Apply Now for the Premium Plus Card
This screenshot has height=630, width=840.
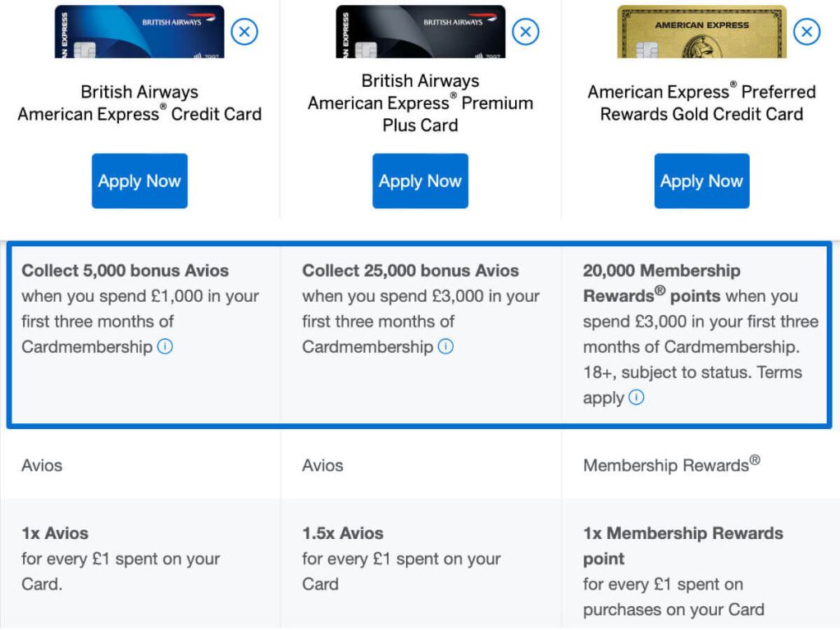coord(420,181)
